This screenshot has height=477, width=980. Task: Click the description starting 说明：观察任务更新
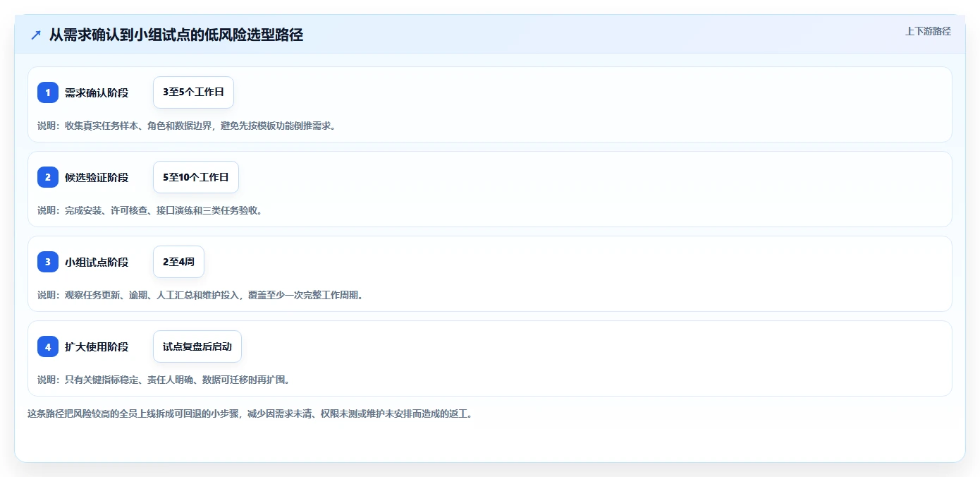pyautogui.click(x=202, y=295)
